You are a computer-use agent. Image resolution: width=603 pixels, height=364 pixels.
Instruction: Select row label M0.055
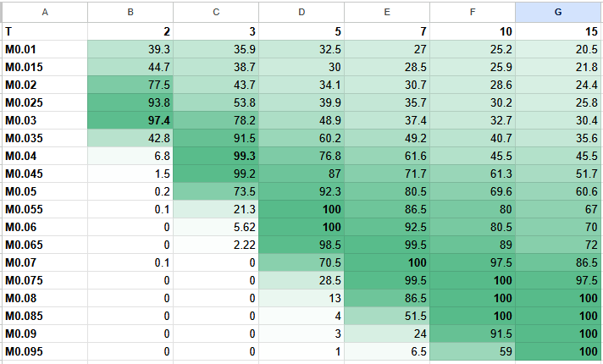coord(44,209)
